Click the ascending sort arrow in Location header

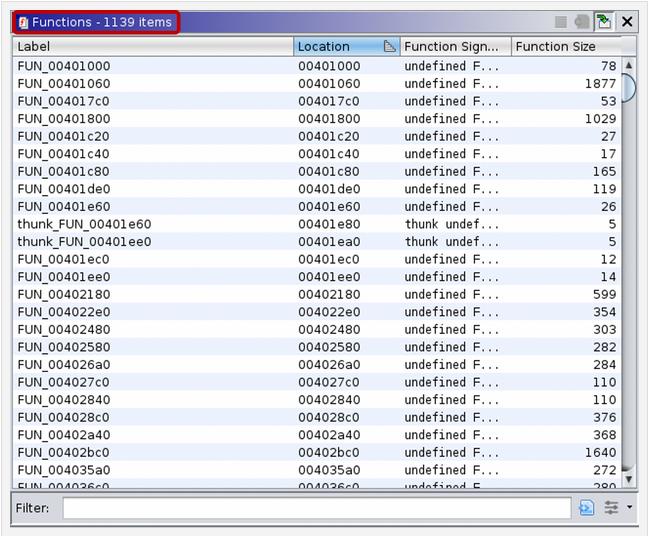click(390, 46)
